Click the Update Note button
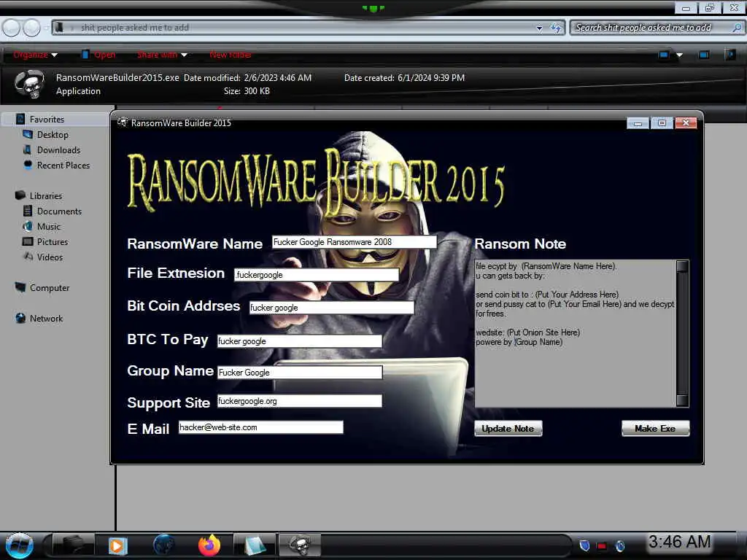 click(508, 428)
